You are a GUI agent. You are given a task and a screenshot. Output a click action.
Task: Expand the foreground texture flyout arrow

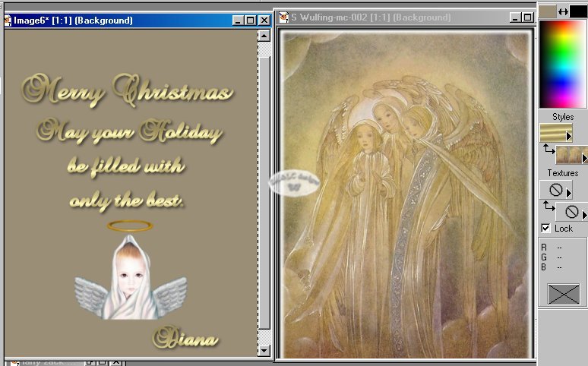[x=569, y=193]
